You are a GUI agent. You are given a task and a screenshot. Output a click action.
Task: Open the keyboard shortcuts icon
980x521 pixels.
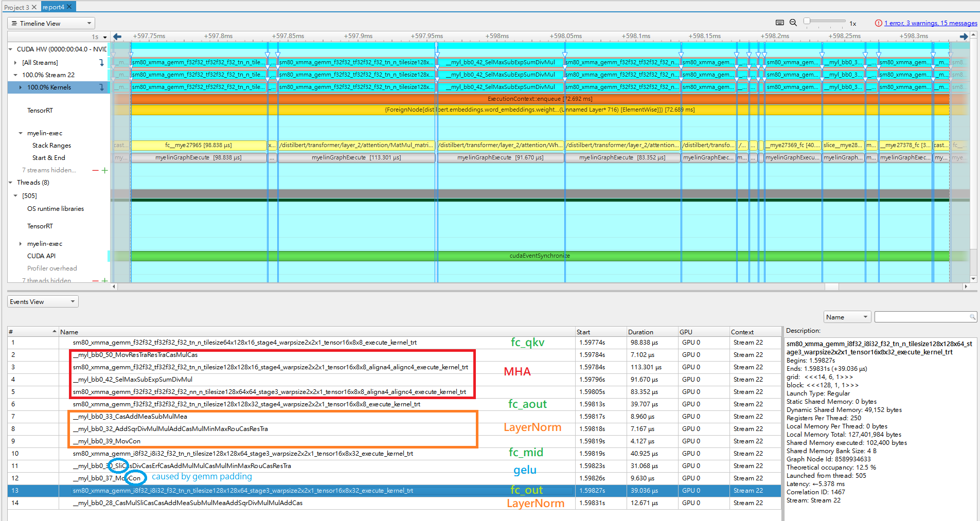tap(780, 23)
